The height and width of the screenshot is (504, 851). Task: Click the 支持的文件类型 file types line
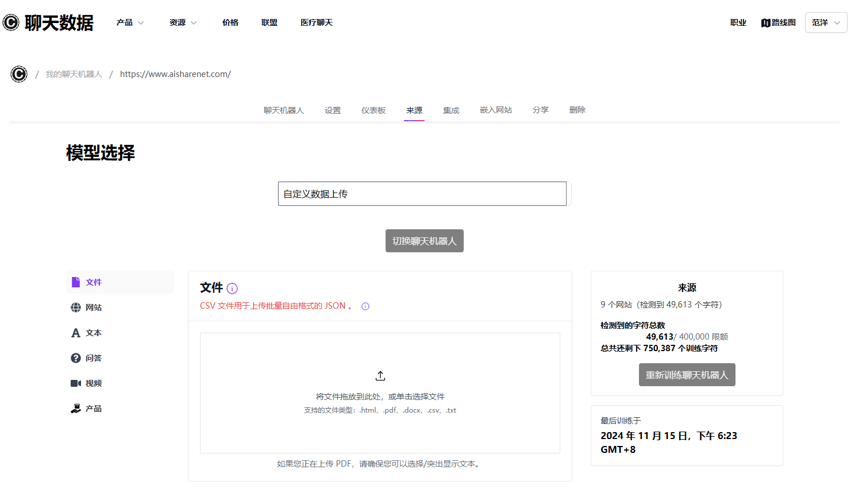pos(380,410)
